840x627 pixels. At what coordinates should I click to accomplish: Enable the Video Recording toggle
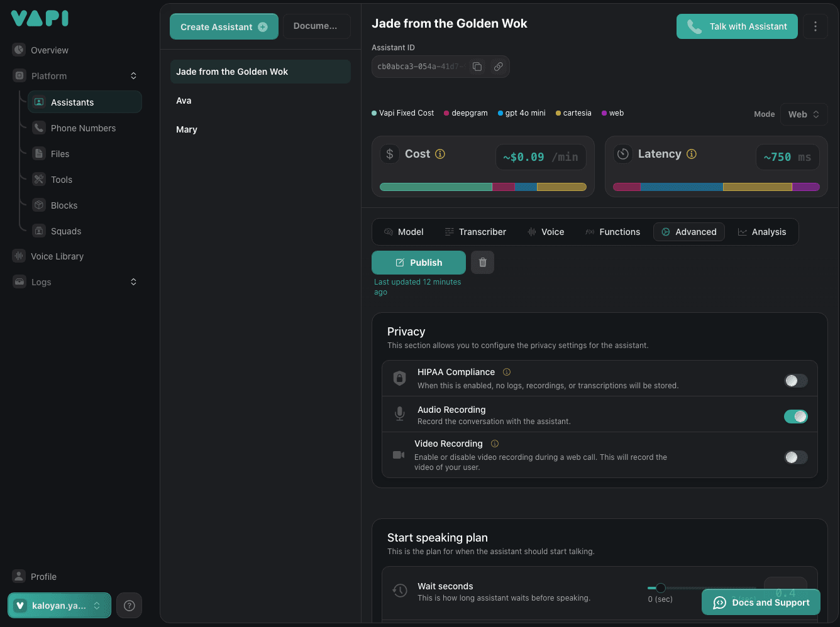coord(795,457)
